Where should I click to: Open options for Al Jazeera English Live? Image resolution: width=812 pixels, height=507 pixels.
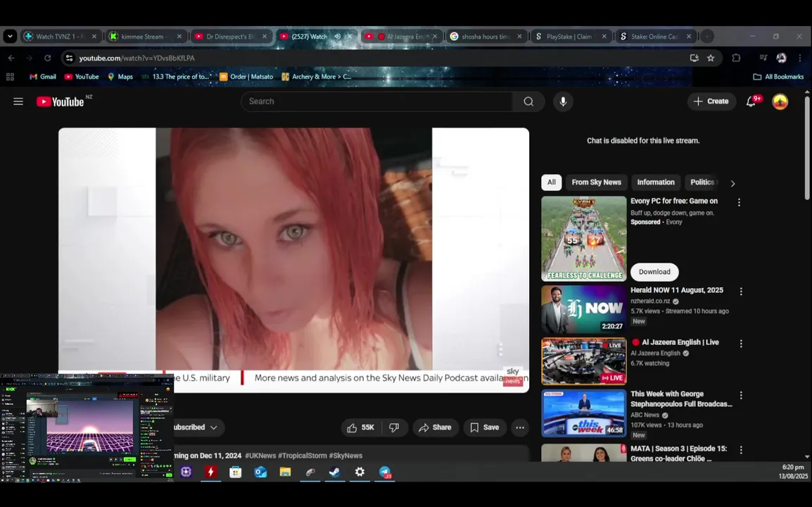tap(741, 344)
